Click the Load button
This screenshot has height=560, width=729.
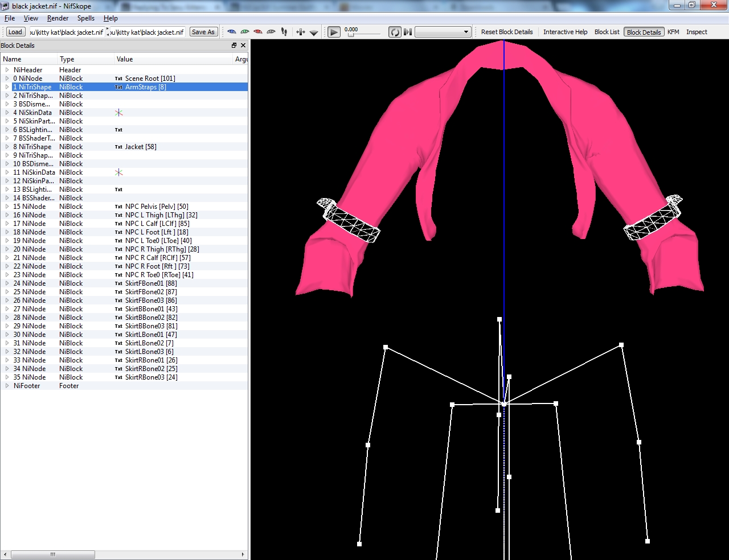tap(15, 32)
